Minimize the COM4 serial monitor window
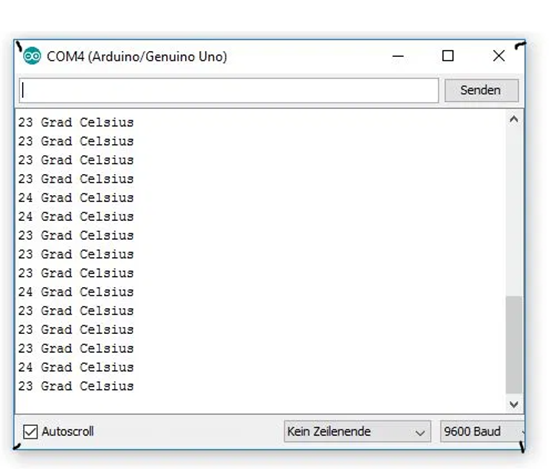The image size is (550, 469). point(398,56)
